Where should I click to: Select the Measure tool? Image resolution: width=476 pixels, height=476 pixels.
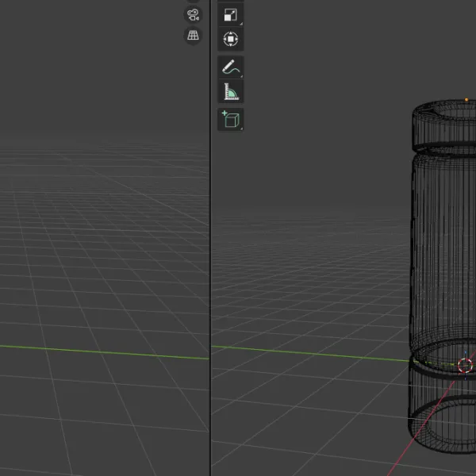(230, 91)
